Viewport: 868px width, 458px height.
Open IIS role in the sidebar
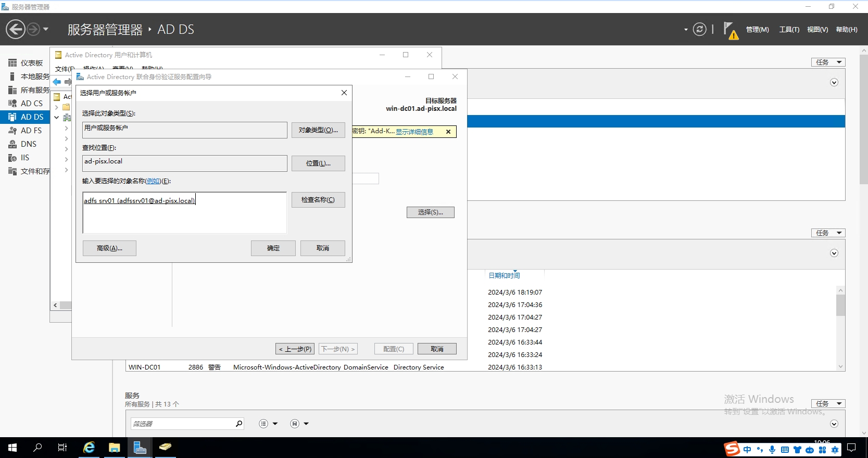tap(24, 158)
